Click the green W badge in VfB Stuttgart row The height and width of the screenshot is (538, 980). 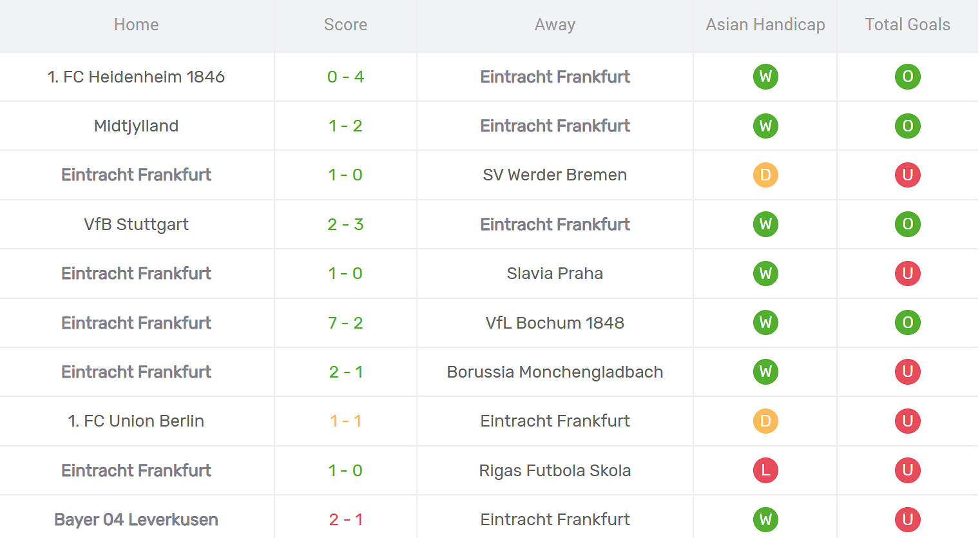[765, 224]
